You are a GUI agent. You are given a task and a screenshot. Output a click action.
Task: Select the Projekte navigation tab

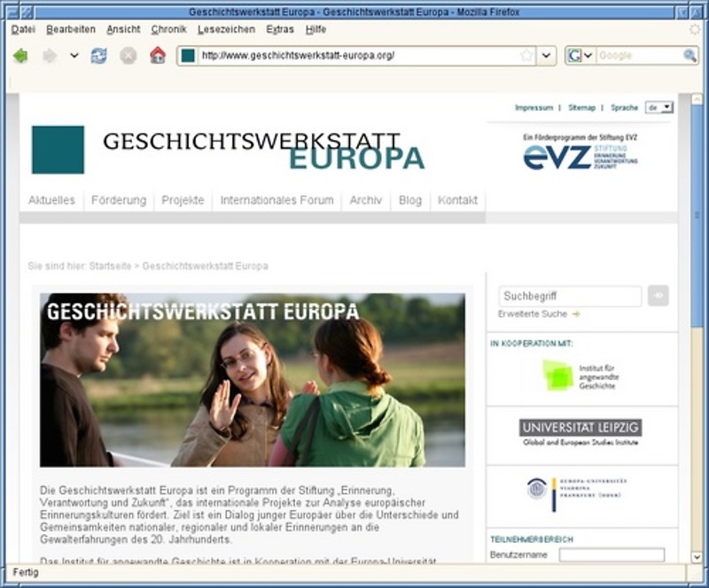(x=183, y=200)
